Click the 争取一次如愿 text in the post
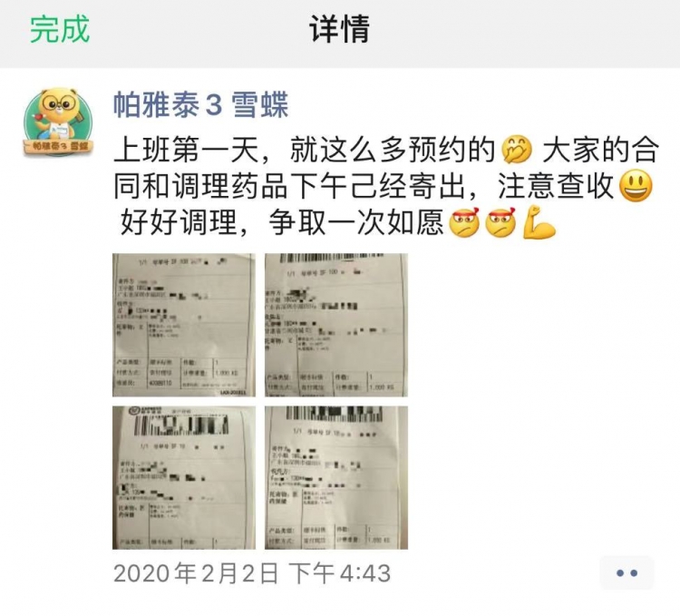The image size is (680, 616). coord(356,222)
